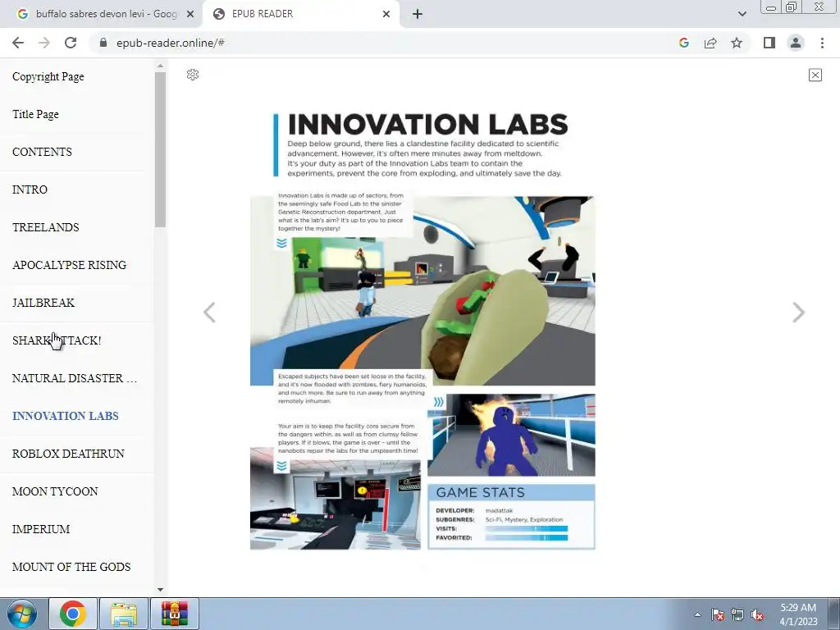Click the address bar URL field
Screen dimensions: 840x630
[381, 43]
